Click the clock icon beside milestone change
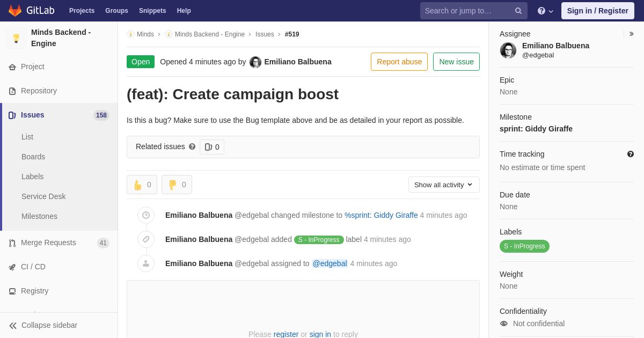Screen dimensions: 644x338 [x=146, y=215]
